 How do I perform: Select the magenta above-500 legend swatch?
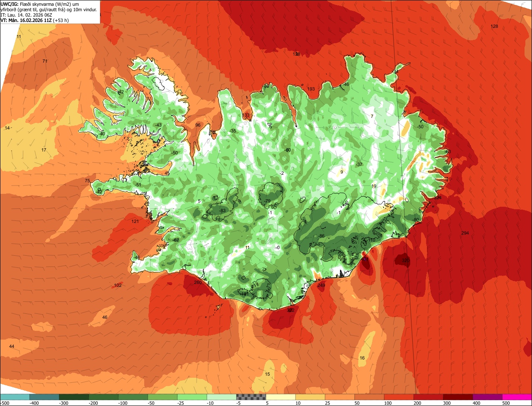click(x=517, y=397)
